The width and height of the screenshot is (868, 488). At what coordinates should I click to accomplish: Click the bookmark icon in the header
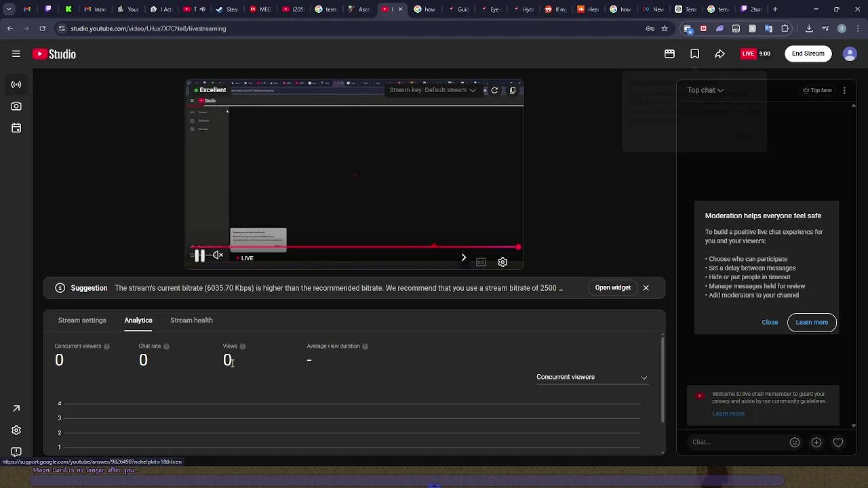pos(694,54)
